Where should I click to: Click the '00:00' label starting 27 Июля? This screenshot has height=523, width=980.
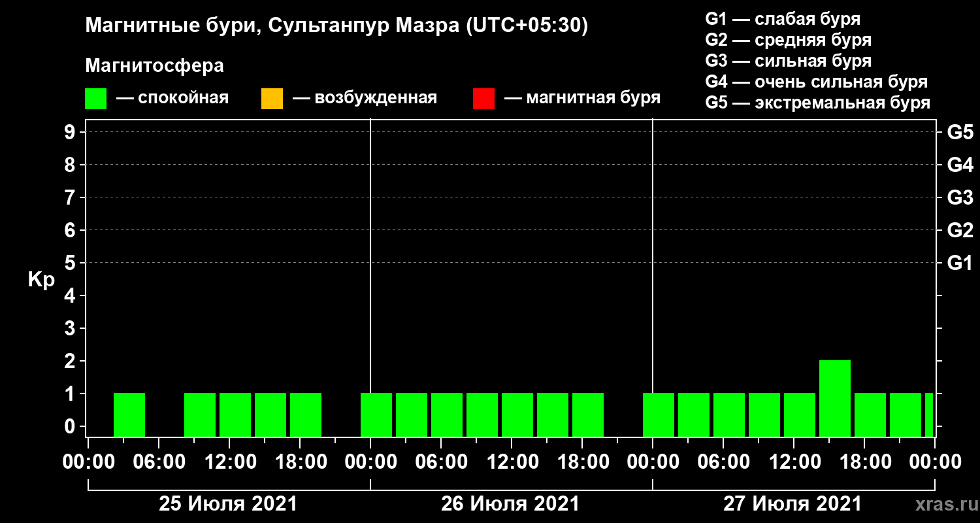(653, 462)
